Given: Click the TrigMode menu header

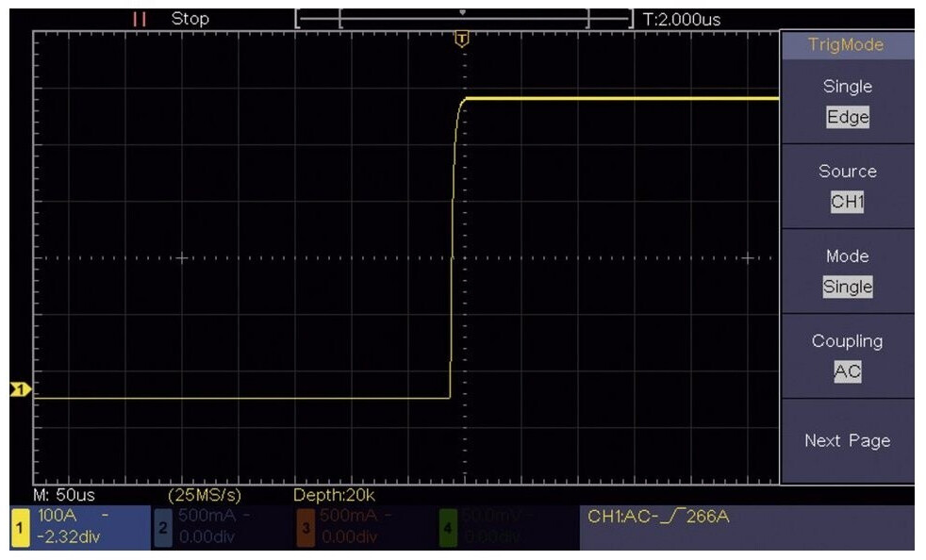Looking at the screenshot, I should (x=847, y=44).
